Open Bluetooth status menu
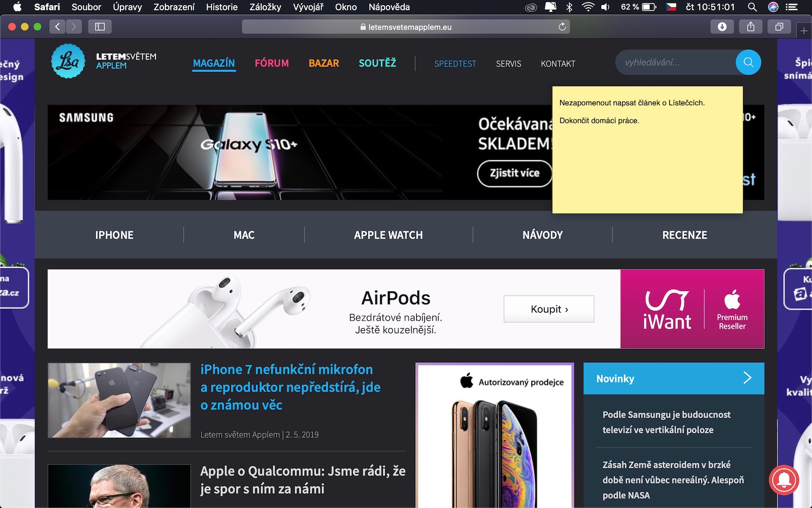 pos(569,7)
